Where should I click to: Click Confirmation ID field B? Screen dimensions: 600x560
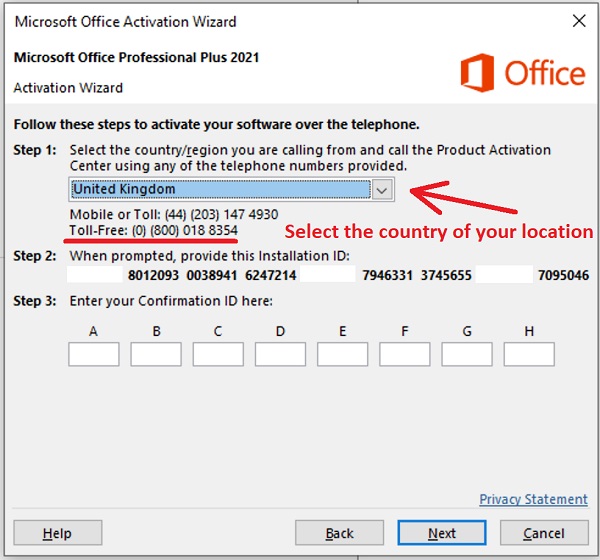click(x=156, y=354)
